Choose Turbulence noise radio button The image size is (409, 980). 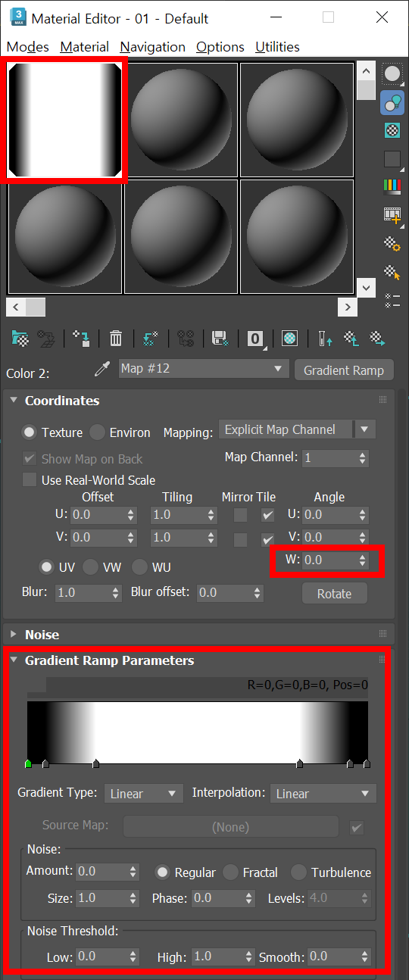[x=298, y=872]
